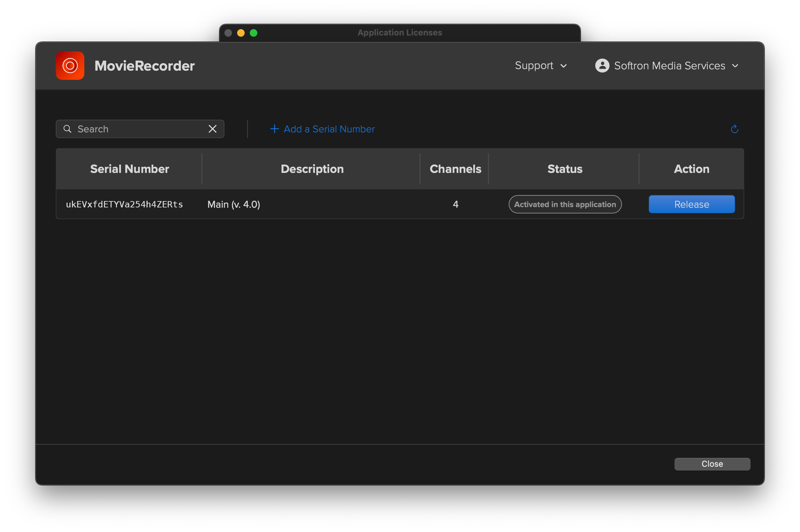This screenshot has width=800, height=532.
Task: Click into the Search input field
Action: 140,129
